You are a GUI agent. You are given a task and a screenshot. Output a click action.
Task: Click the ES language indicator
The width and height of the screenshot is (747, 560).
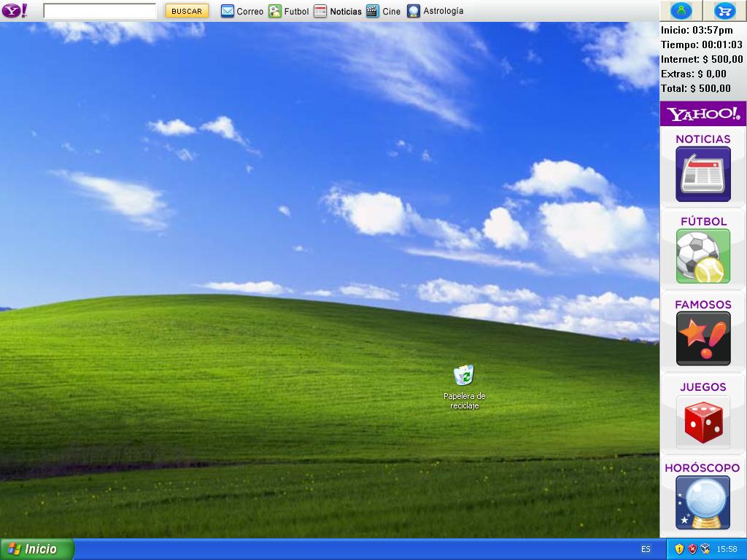coord(646,550)
